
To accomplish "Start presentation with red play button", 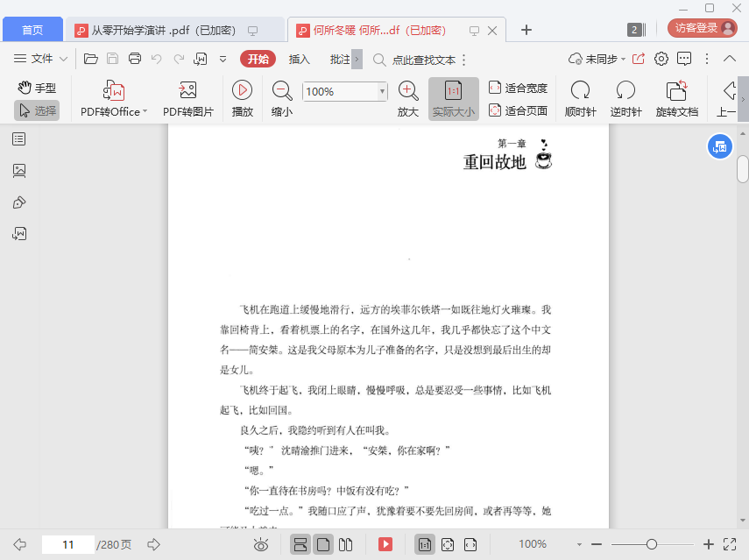I will [x=385, y=544].
